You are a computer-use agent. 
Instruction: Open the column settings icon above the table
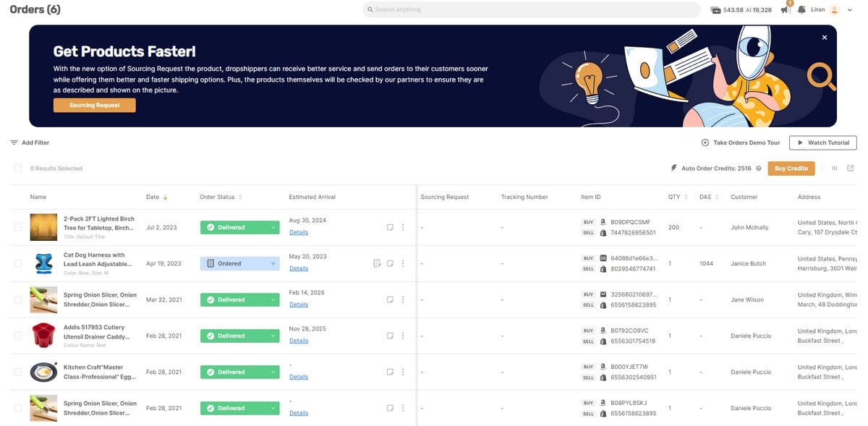click(x=834, y=168)
